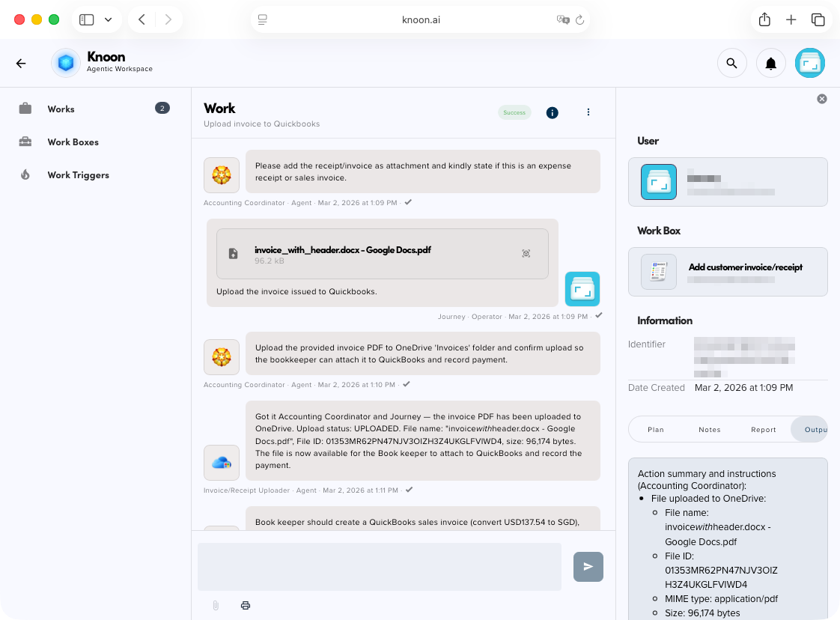Screen dimensions: 840x620
Task: Switch to the Notes tab
Action: [709, 429]
